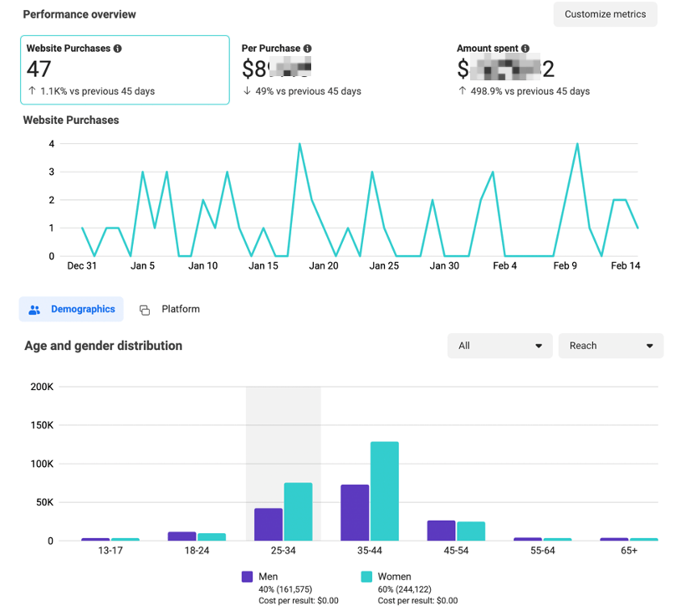Screen dimensions: 696x616
Task: Click the teal Women legend swatch
Action: tap(366, 577)
